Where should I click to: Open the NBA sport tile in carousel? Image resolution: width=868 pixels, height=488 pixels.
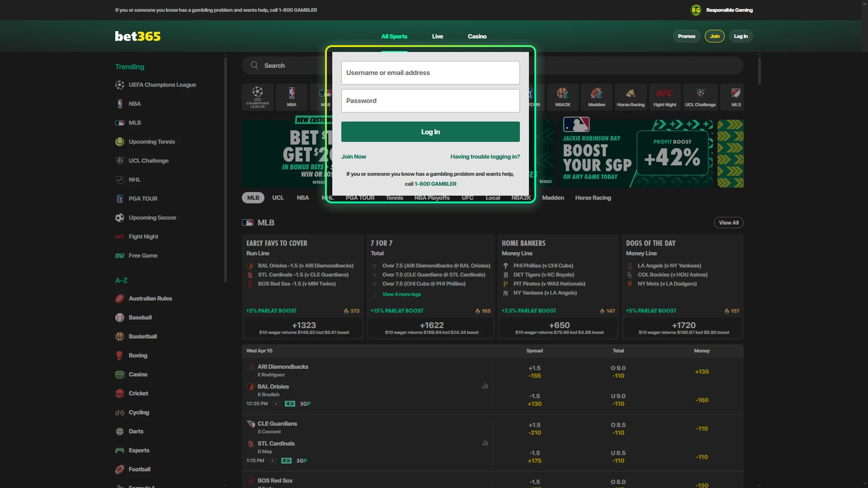pyautogui.click(x=292, y=97)
